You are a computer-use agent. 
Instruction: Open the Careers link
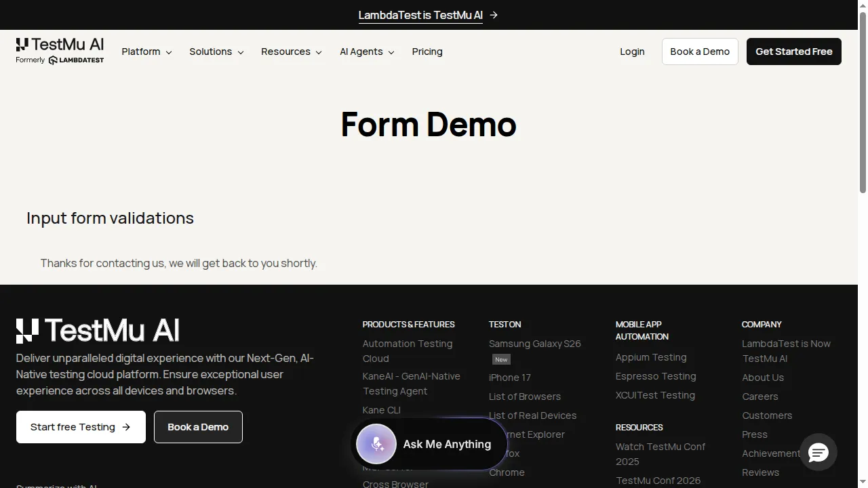(x=760, y=396)
